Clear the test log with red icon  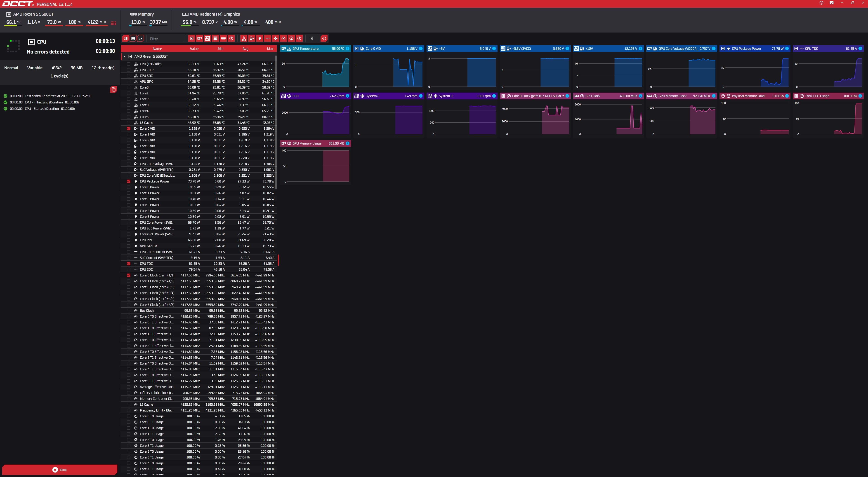[113, 89]
